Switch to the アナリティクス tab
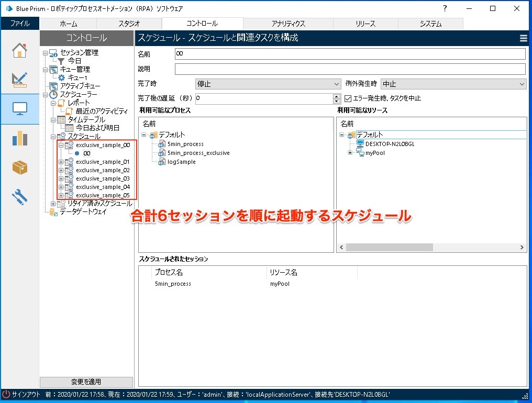Image resolution: width=532 pixels, height=403 pixels. coord(288,24)
